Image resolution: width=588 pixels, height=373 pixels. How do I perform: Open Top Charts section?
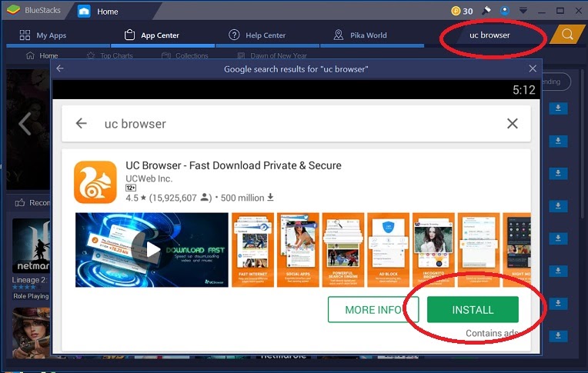[x=109, y=55]
